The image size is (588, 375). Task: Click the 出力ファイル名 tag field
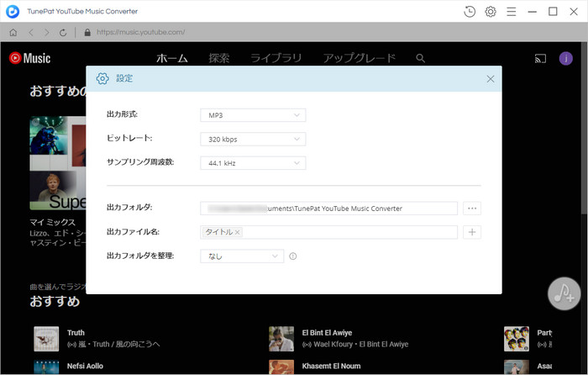coord(328,232)
